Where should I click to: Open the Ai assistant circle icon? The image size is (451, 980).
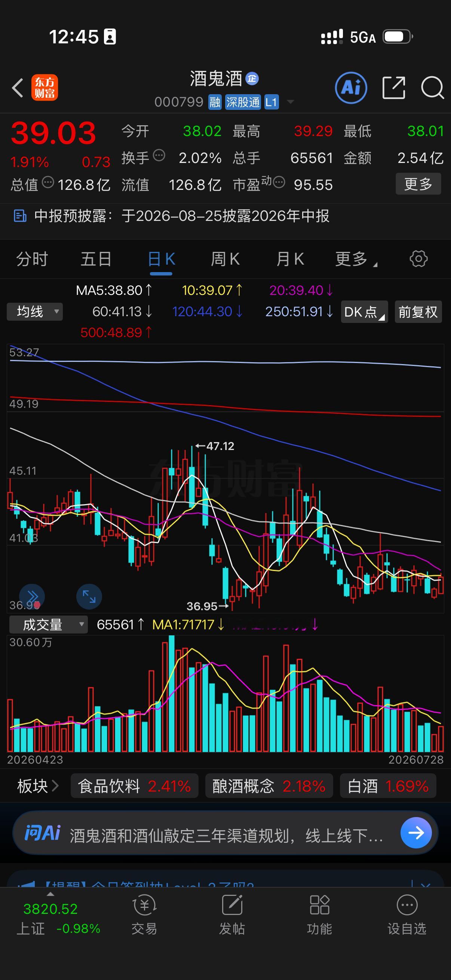point(351,88)
